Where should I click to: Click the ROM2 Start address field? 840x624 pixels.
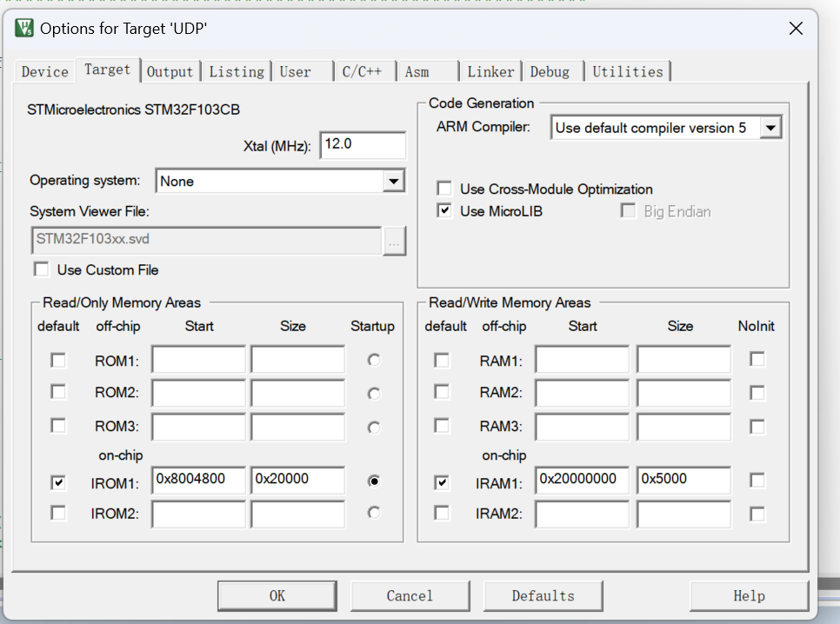coord(198,393)
